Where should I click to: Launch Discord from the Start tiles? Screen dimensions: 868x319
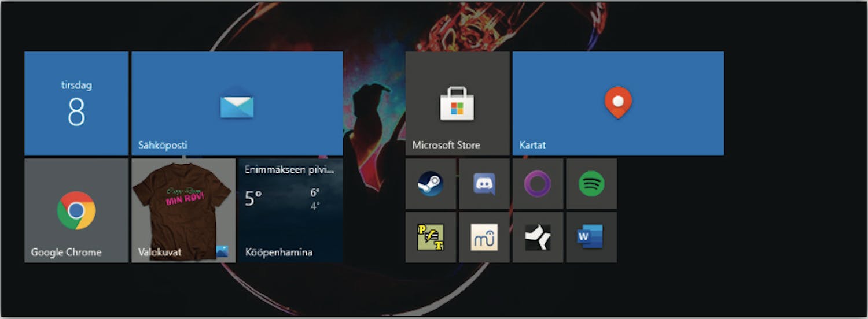click(484, 184)
